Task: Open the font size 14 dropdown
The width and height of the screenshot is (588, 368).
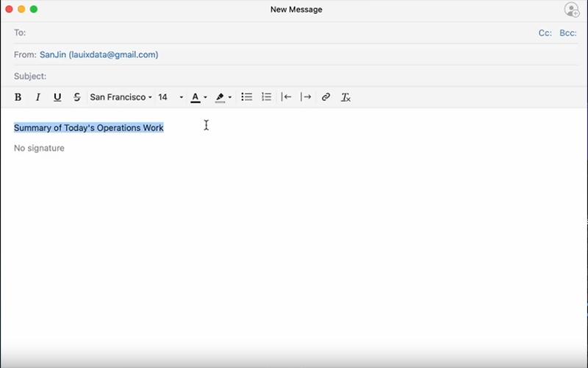Action: 171,97
